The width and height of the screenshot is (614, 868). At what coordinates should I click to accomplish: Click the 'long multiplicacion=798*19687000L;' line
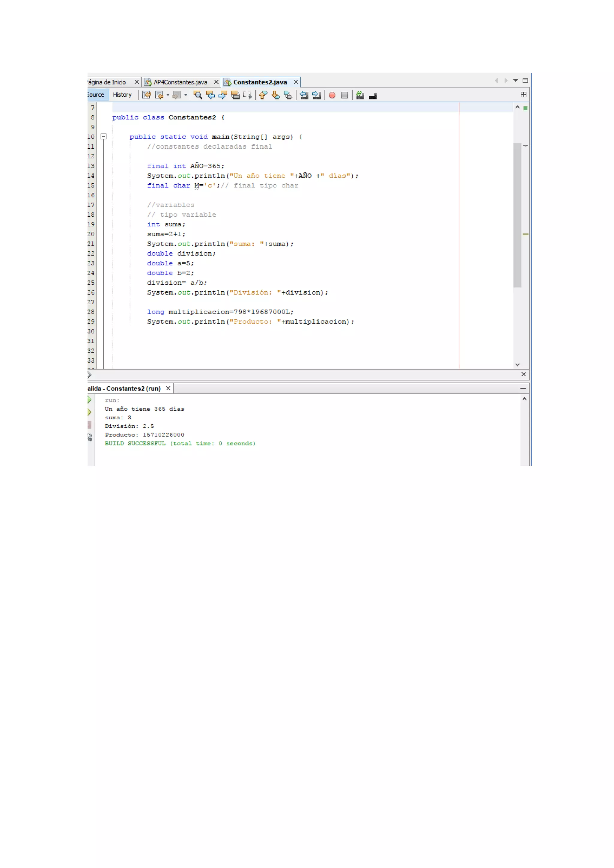pos(220,312)
